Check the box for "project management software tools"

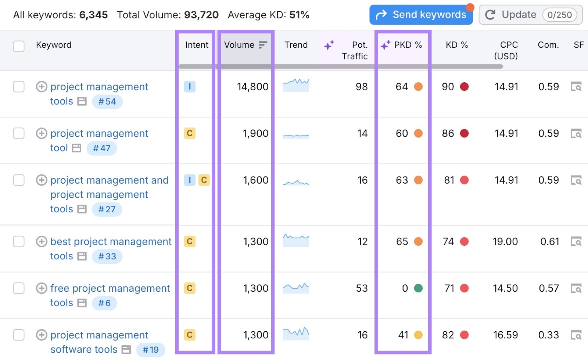coord(18,335)
